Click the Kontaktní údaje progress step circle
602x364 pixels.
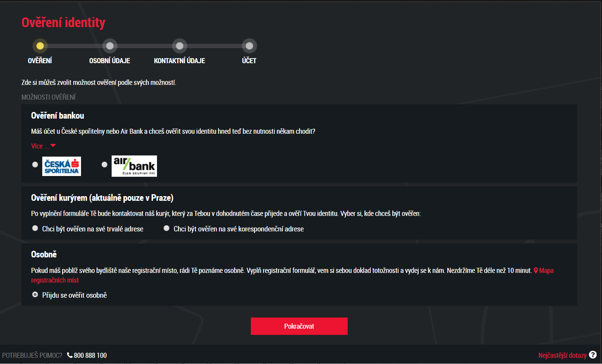pos(179,46)
